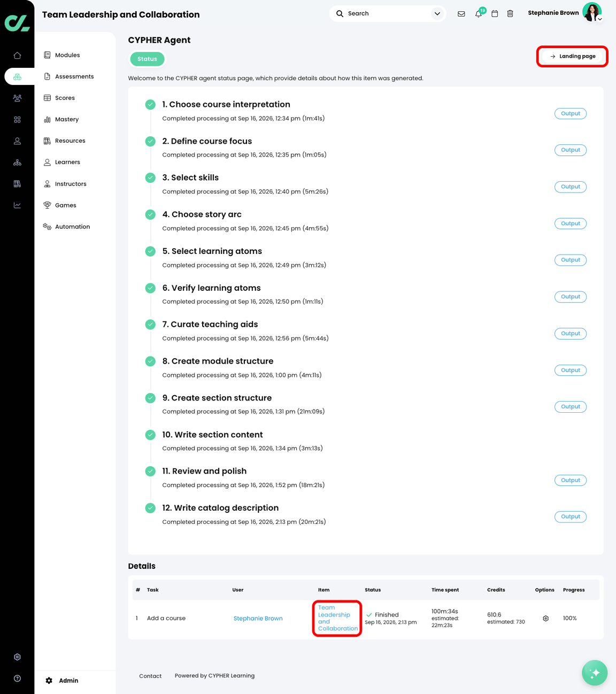Click the 610.6 credits value
Viewport: 616px width, 694px height.
tap(494, 615)
